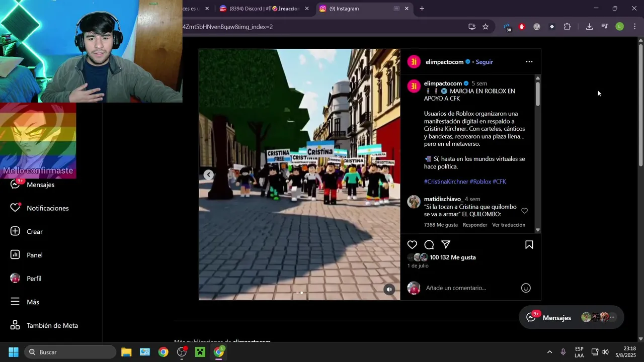This screenshot has width=644, height=362.
Task: Like matidischiavo_'s comment with the small heart
Action: click(524, 211)
